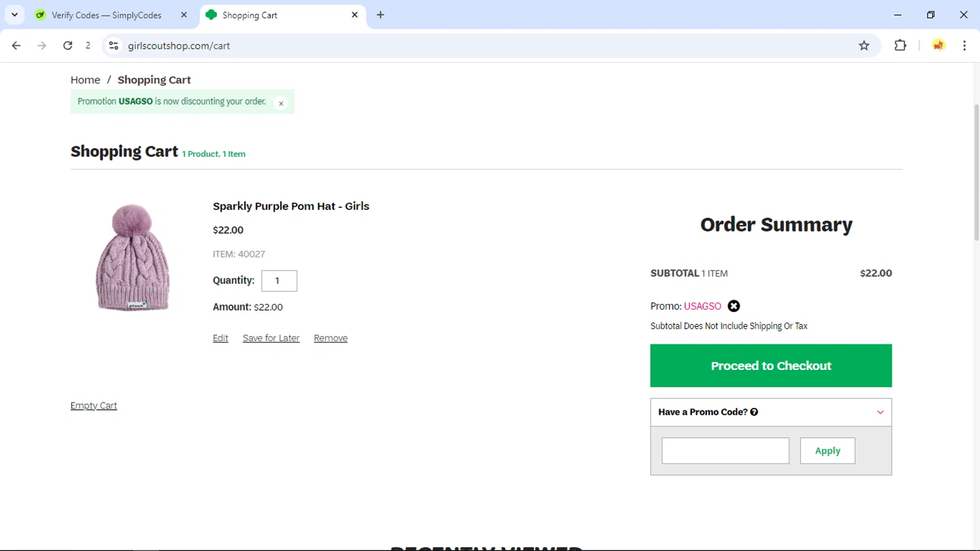Screen dimensions: 980x551
Task: Empty the entire cart
Action: click(x=93, y=405)
